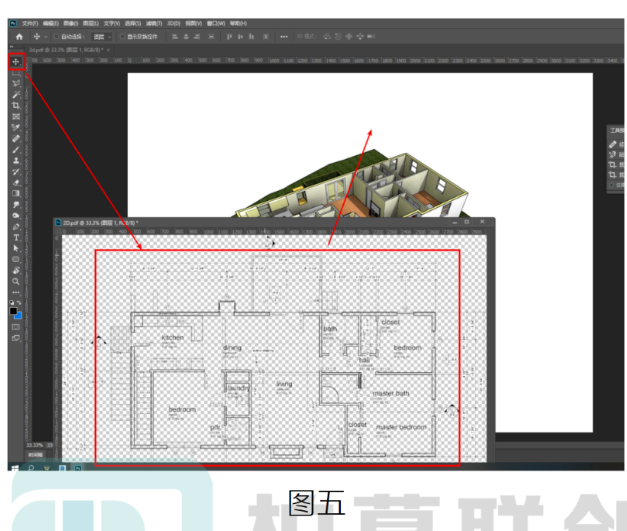The height and width of the screenshot is (531, 627).
Task: Click the zoom percentage field in status bar
Action: click(35, 445)
